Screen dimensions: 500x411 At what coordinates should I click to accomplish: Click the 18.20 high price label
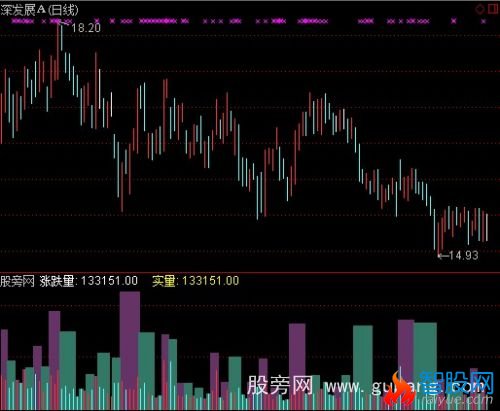(86, 28)
